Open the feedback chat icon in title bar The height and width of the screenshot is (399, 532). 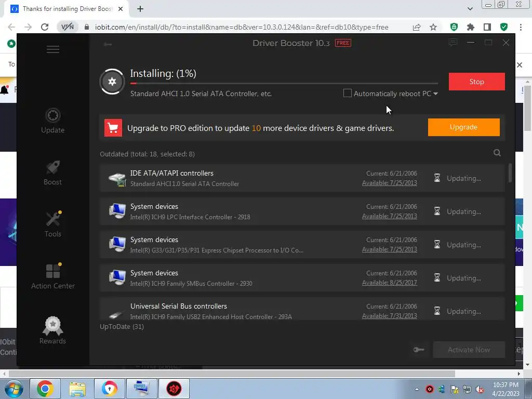click(453, 43)
